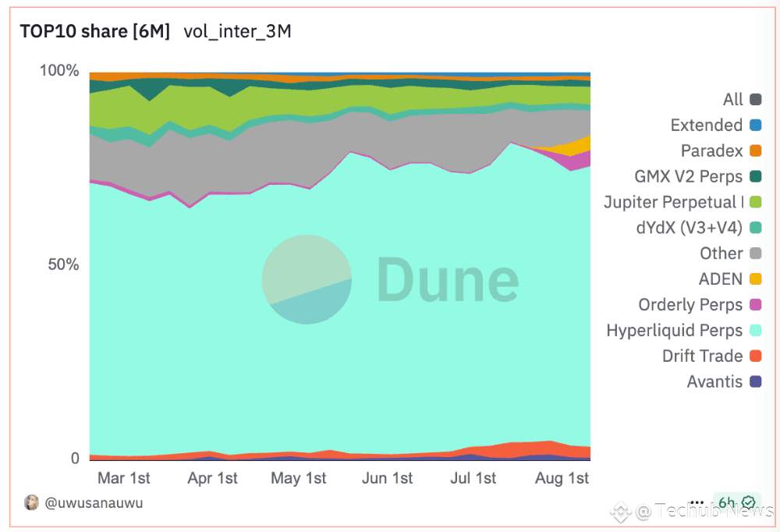
Task: Click the vol_inter_3M query name
Action: click(237, 31)
